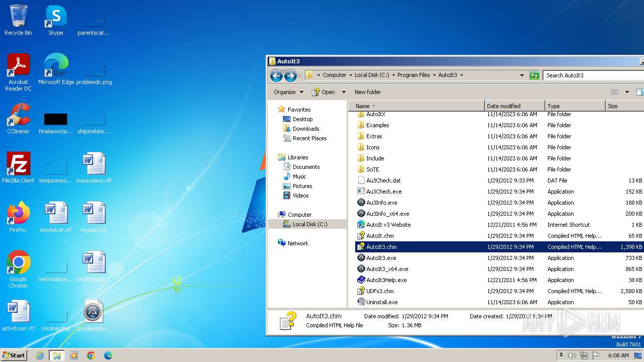Open Microsoft Edge desktop shortcut

tap(56, 69)
